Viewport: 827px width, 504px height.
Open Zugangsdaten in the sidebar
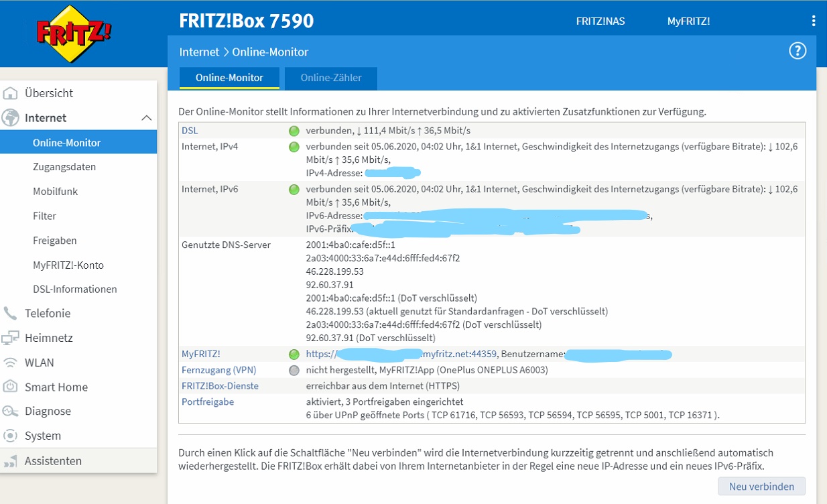tap(64, 167)
